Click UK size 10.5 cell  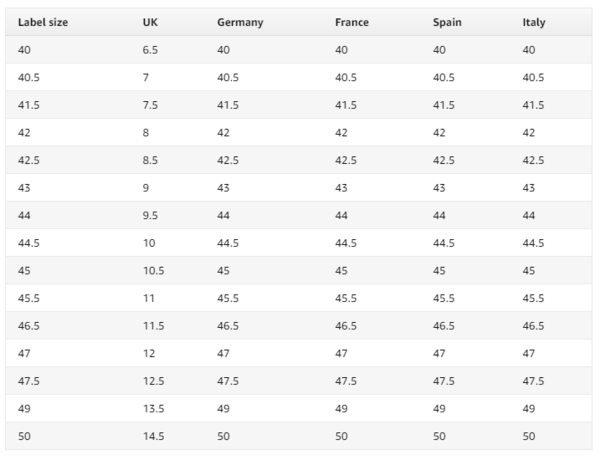153,271
